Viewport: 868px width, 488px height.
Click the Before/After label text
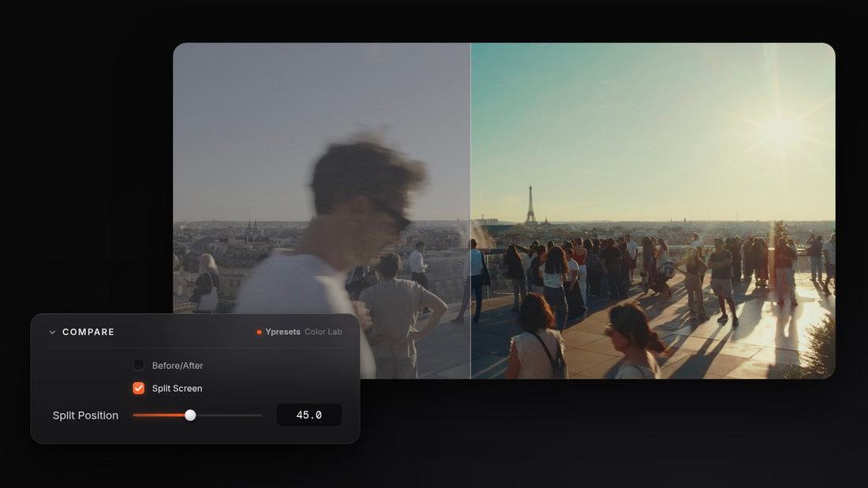coord(178,366)
